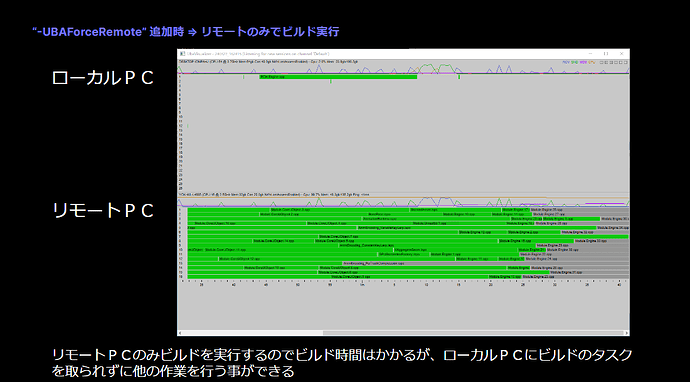
Task: Click the local DESKTOP session header line
Action: 268,62
